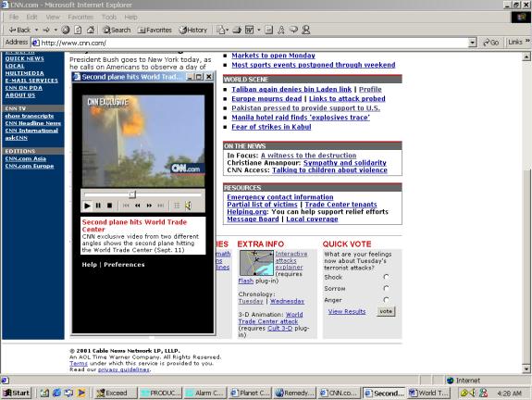Screen dimensions: 532x400
Task: Open CNN.com Europe edition link
Action: 30,166
